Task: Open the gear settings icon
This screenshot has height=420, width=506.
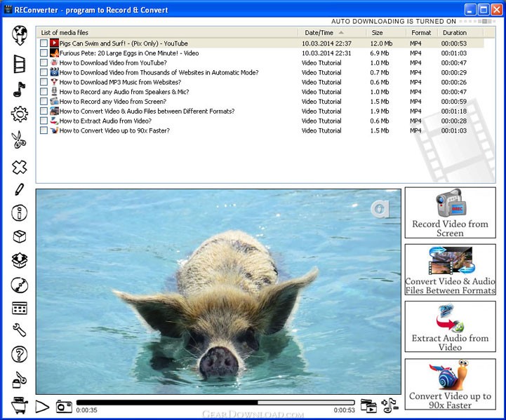Action: coord(20,114)
